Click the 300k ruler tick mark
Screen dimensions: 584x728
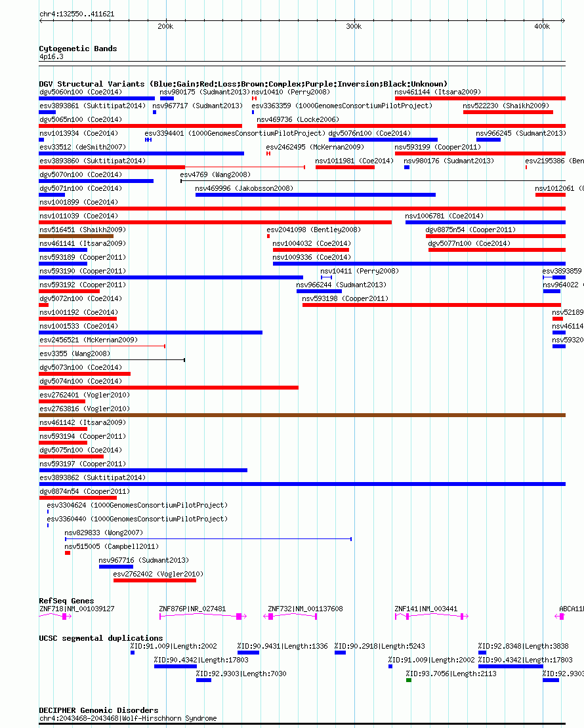pyautogui.click(x=354, y=20)
